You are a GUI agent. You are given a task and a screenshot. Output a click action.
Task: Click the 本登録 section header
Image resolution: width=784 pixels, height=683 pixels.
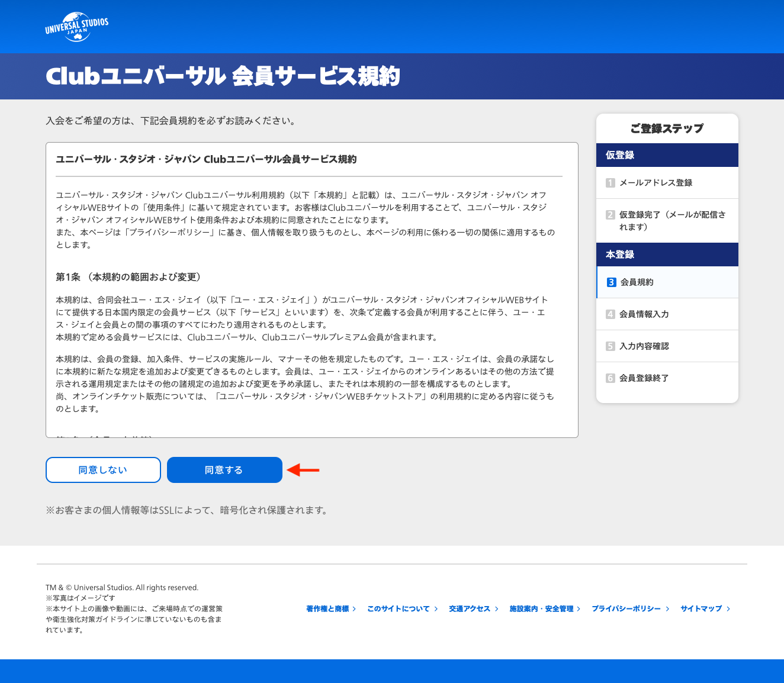667,254
